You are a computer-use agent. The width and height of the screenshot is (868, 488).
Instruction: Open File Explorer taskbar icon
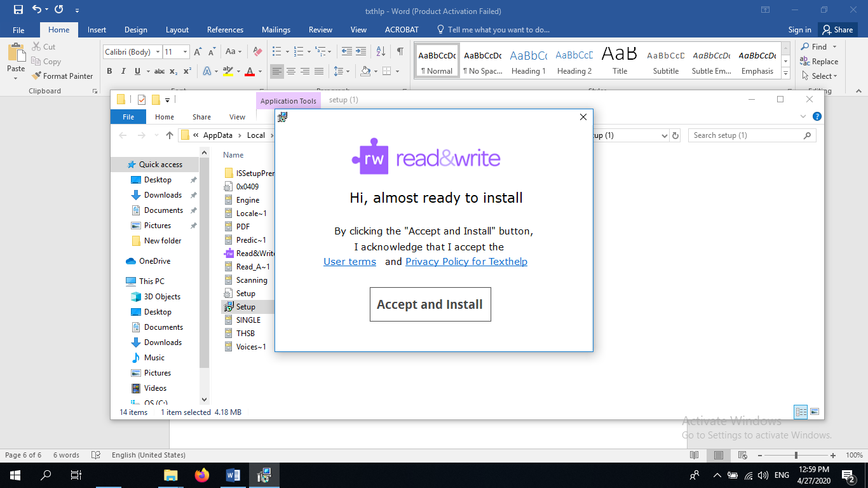pyautogui.click(x=170, y=475)
